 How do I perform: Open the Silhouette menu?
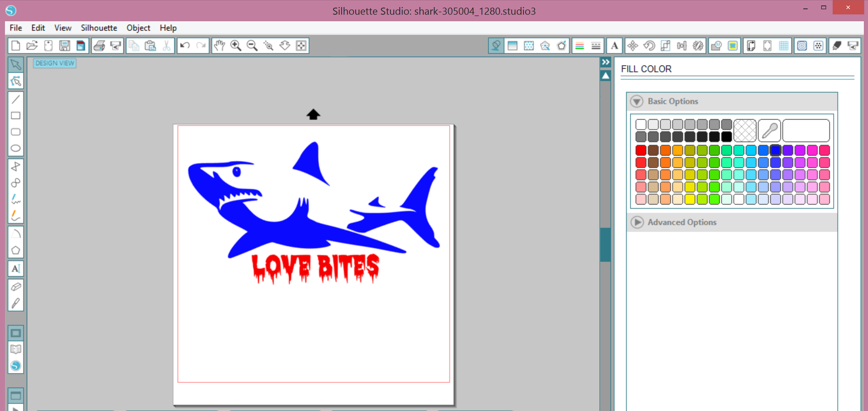tap(99, 28)
